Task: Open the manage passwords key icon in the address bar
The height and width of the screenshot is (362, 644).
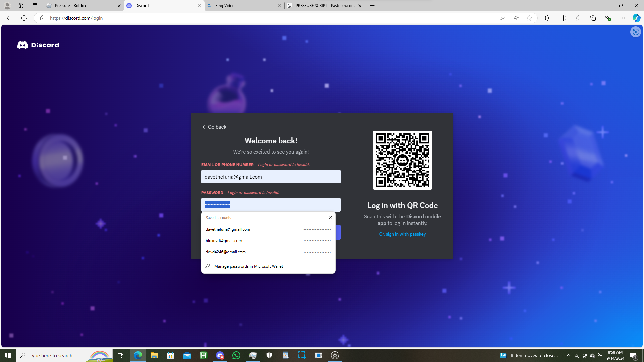Action: pyautogui.click(x=502, y=18)
